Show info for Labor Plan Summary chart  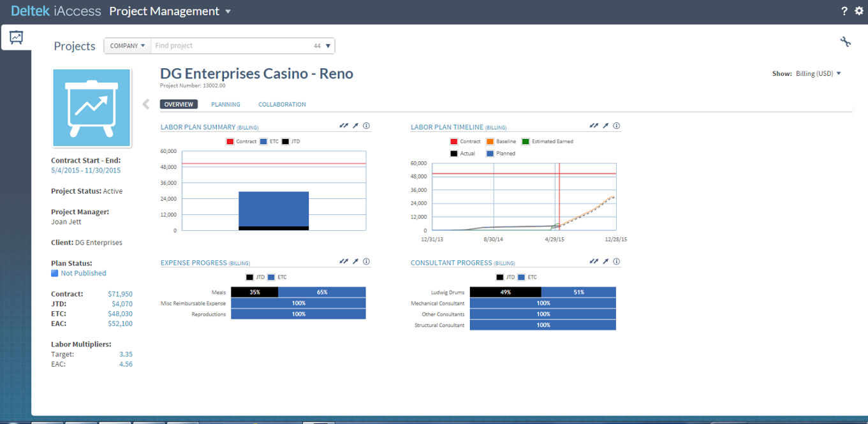pyautogui.click(x=366, y=126)
